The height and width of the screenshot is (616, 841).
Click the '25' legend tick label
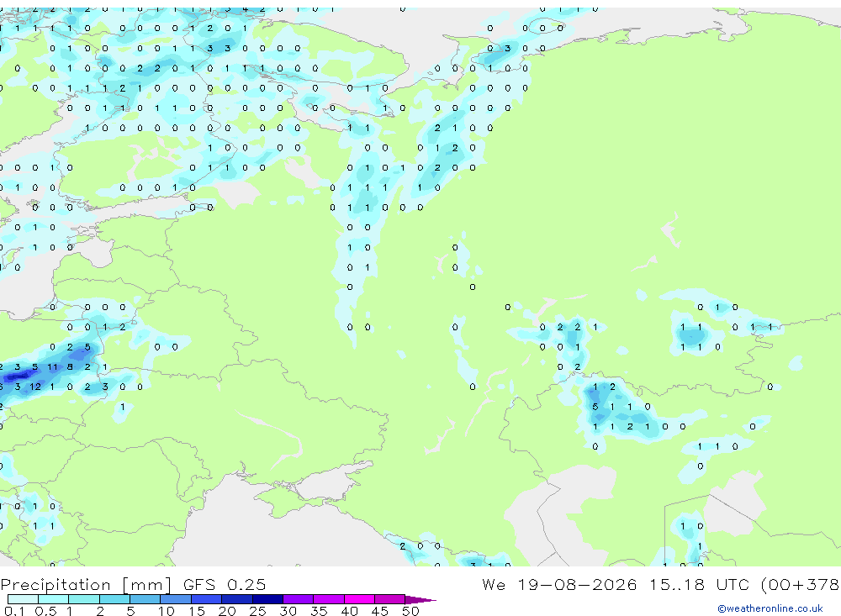coord(257,611)
